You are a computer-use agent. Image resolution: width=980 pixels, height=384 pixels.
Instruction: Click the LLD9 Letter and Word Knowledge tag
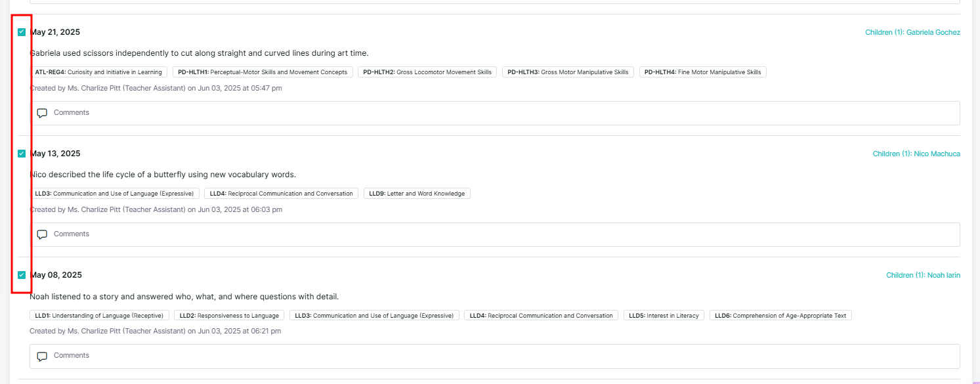tap(417, 194)
